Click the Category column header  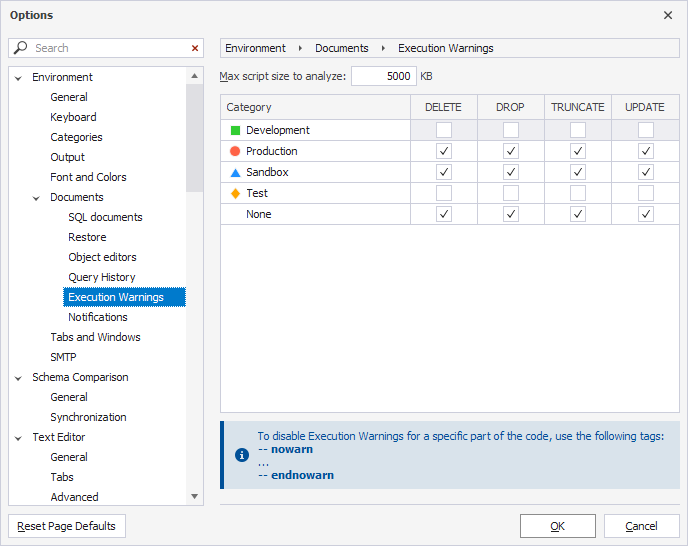click(x=315, y=107)
